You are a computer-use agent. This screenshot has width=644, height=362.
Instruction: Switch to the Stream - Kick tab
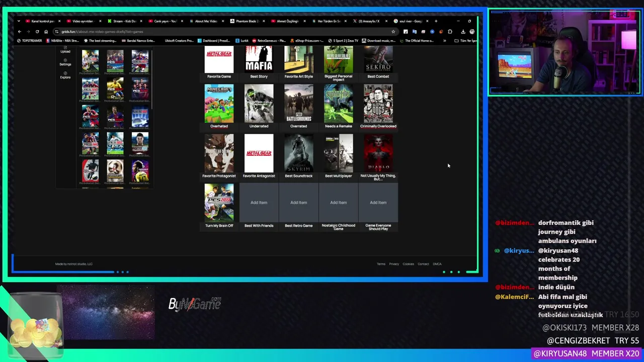(x=124, y=21)
